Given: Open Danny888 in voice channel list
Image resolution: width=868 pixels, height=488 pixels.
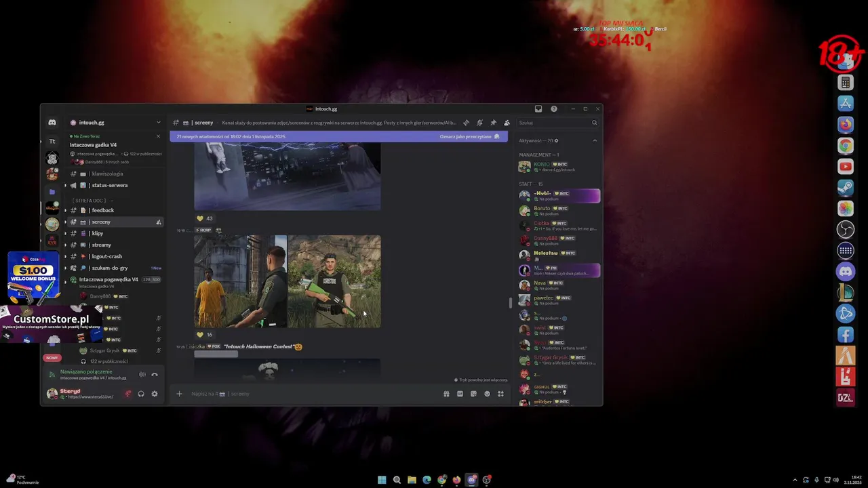Looking at the screenshot, I should click(114, 297).
